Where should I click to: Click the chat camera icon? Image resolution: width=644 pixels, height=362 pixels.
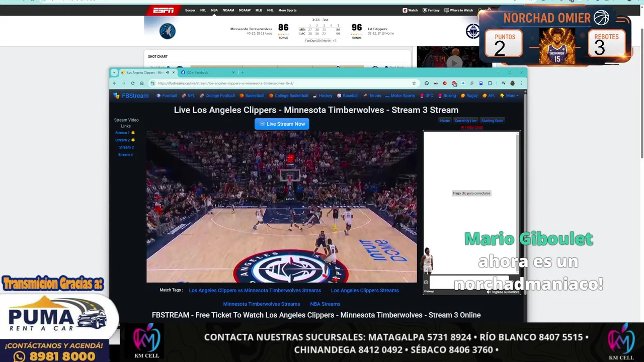coord(426,282)
